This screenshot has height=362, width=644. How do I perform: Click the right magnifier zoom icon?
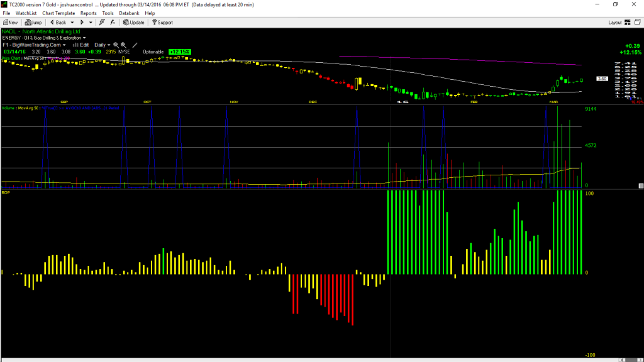point(123,45)
